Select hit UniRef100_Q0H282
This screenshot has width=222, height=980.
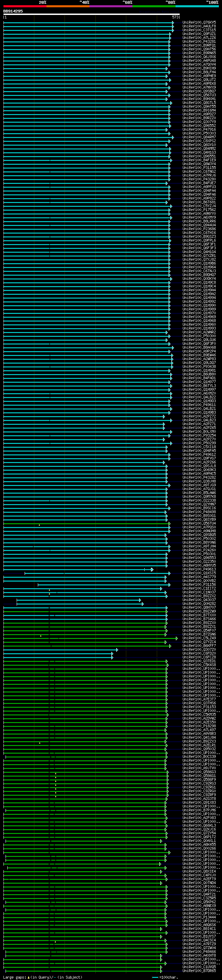199,604
